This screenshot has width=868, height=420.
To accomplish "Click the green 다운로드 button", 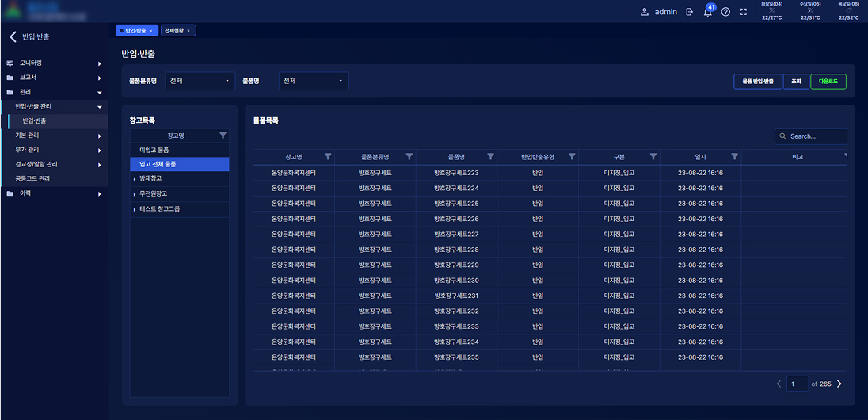I will pos(828,81).
